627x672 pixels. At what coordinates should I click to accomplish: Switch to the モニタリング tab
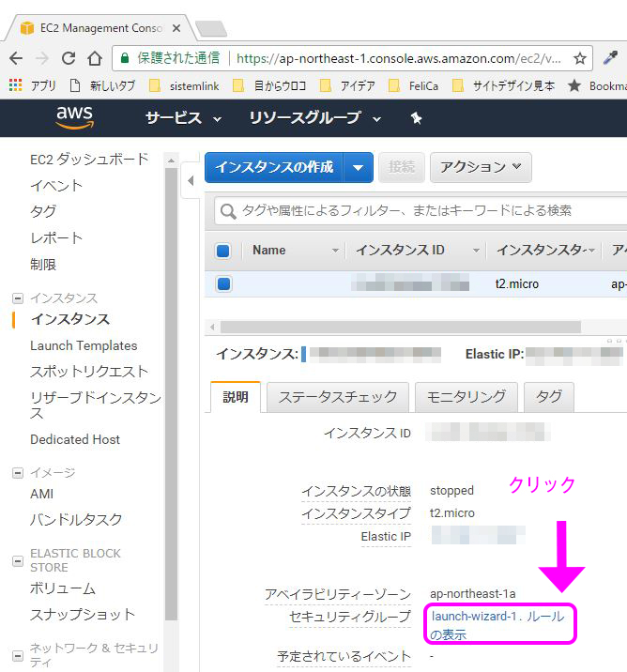pyautogui.click(x=466, y=397)
